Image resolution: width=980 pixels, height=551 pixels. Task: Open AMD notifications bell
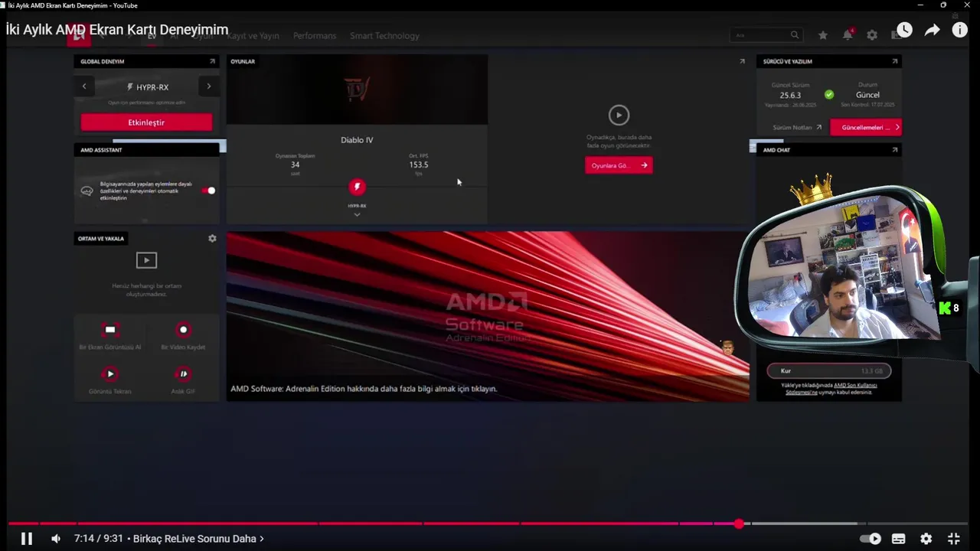click(x=848, y=35)
